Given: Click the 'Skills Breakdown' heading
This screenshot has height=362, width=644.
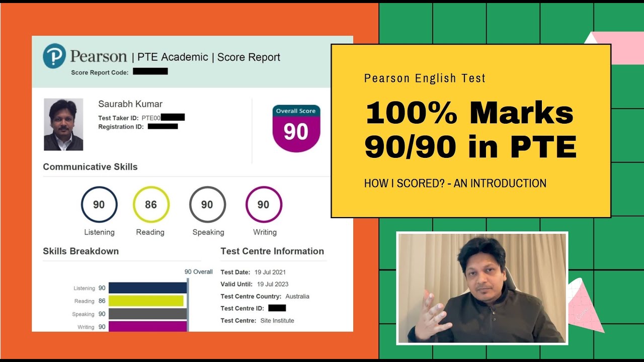Looking at the screenshot, I should tap(81, 251).
